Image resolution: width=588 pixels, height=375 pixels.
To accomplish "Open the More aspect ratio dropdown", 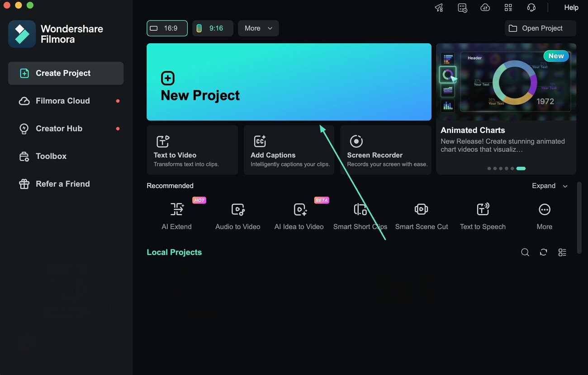I will tap(258, 28).
